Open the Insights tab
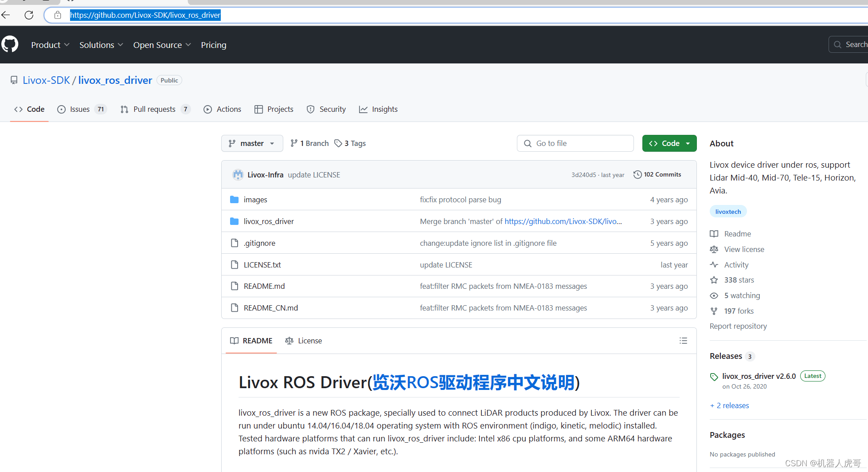 pyautogui.click(x=378, y=109)
